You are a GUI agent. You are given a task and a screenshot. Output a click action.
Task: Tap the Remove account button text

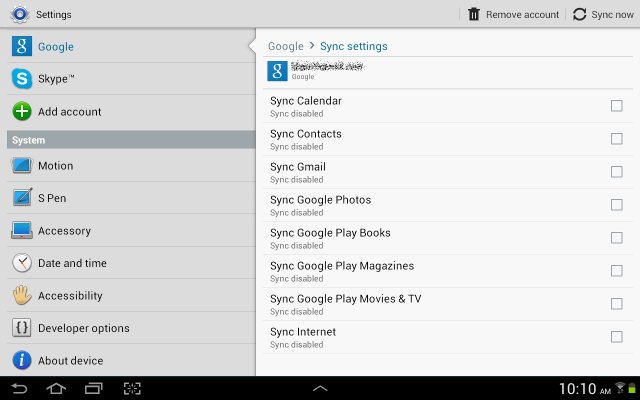pyautogui.click(x=522, y=15)
